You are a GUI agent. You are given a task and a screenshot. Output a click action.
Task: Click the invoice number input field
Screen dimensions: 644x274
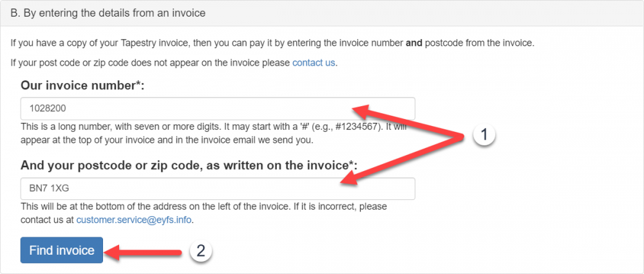click(218, 109)
